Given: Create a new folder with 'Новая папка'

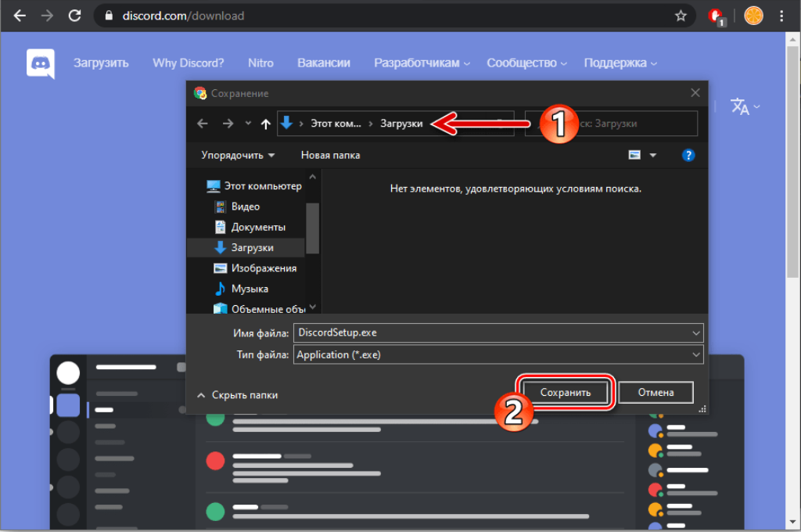Looking at the screenshot, I should coord(331,155).
